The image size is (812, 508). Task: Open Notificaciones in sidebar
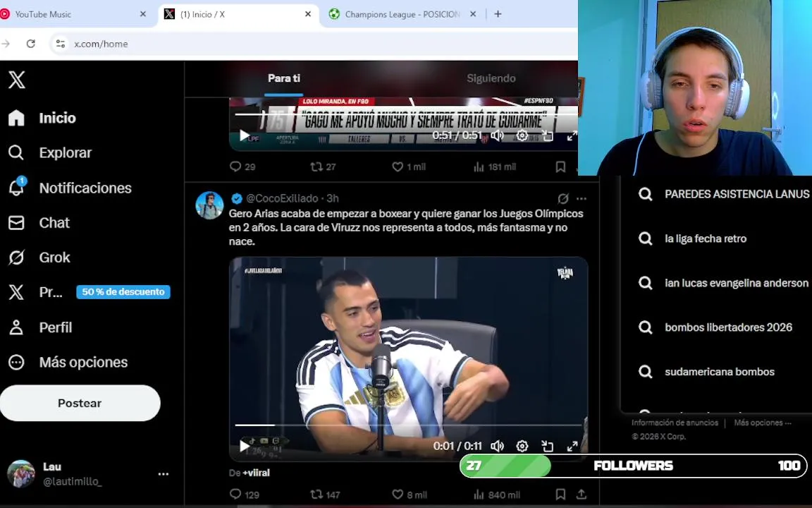coord(70,188)
